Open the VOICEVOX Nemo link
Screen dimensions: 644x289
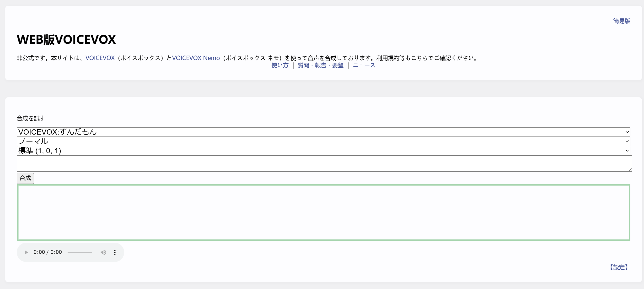[x=196, y=58]
